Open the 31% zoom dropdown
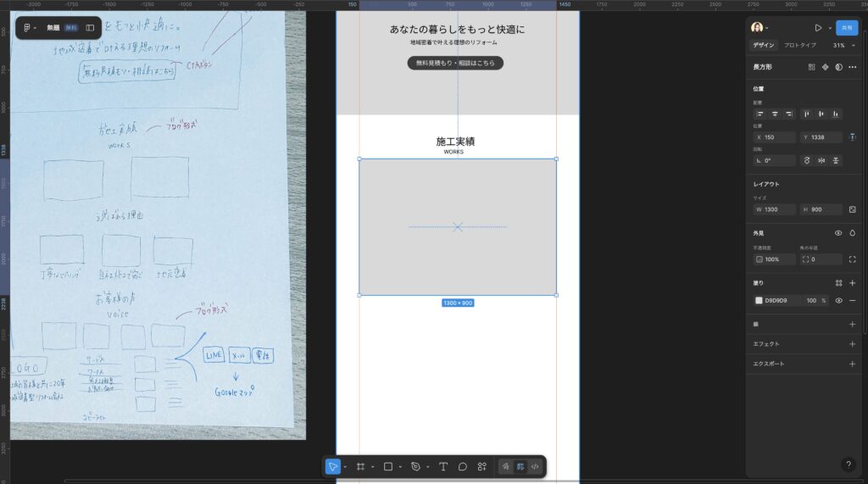 [844, 45]
